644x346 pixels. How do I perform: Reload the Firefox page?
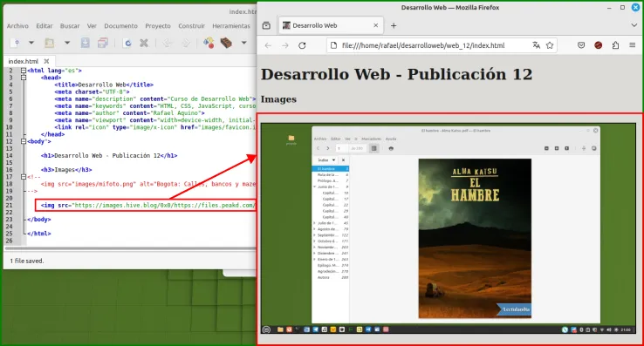click(302, 45)
